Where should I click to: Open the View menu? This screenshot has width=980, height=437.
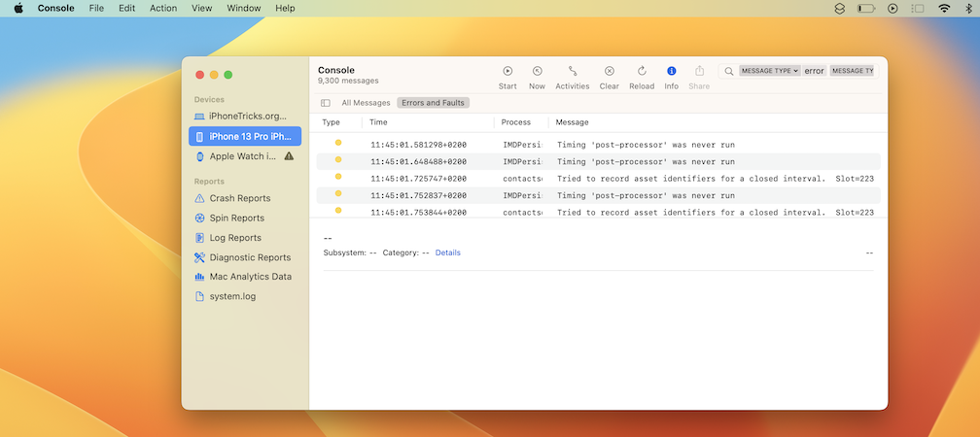[202, 8]
